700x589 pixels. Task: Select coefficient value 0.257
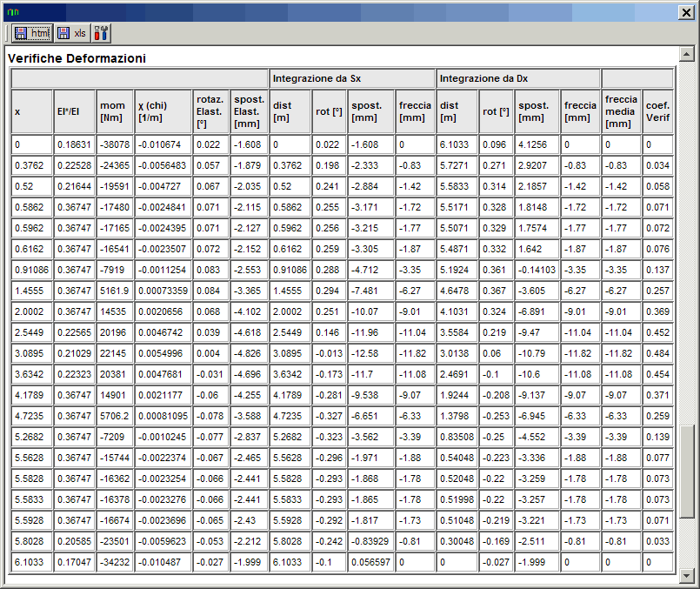657,291
